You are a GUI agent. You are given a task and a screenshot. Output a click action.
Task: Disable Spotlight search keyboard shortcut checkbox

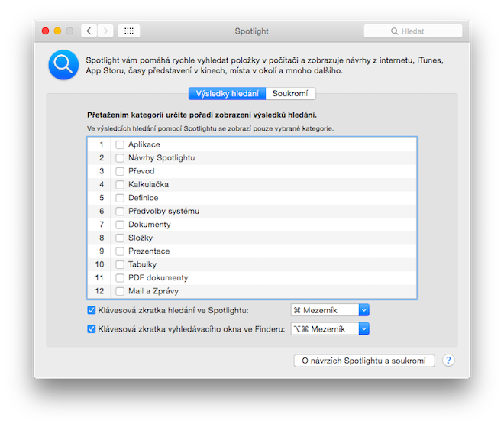tap(92, 310)
